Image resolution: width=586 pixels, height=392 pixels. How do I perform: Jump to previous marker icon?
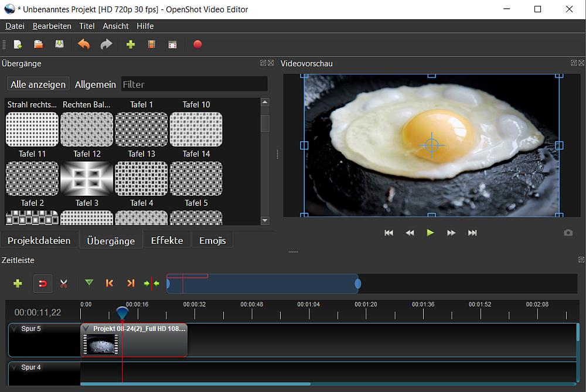(x=109, y=284)
